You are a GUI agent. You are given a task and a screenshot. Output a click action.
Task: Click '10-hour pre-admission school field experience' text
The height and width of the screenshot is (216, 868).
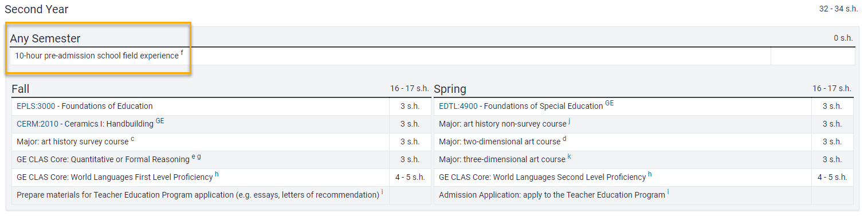pyautogui.click(x=97, y=56)
